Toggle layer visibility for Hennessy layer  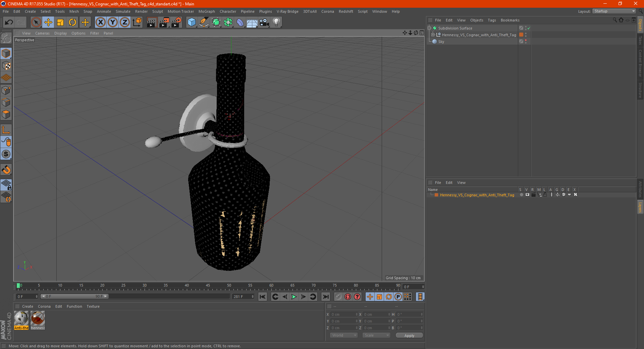pyautogui.click(x=527, y=195)
